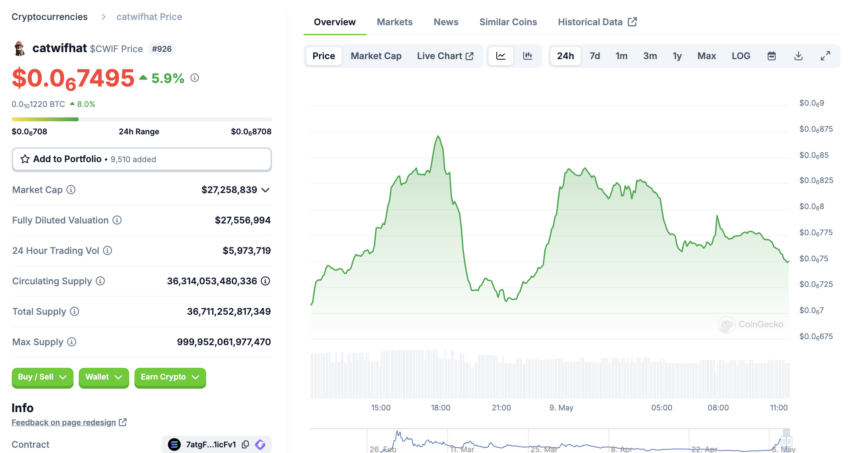Open the calendar date range picker

[x=771, y=56]
